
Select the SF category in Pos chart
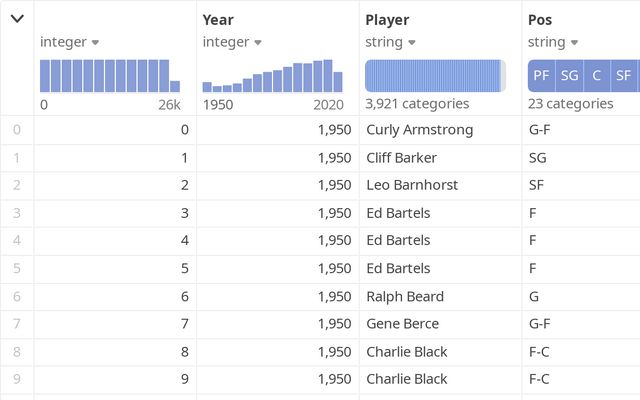coord(623,75)
